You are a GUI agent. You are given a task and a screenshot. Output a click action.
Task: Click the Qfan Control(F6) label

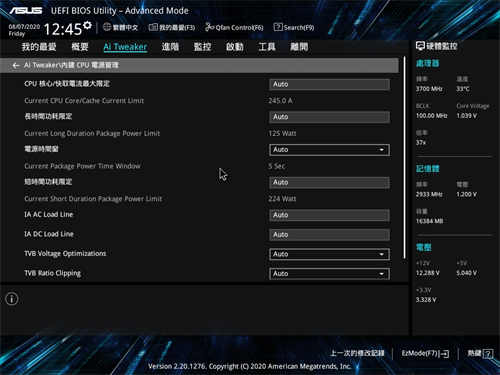239,27
